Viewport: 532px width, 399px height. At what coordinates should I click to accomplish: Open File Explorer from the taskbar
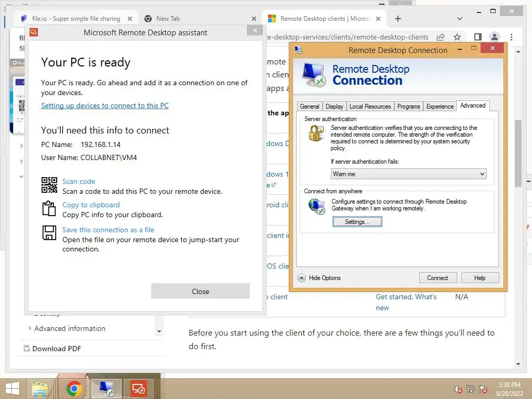40,389
